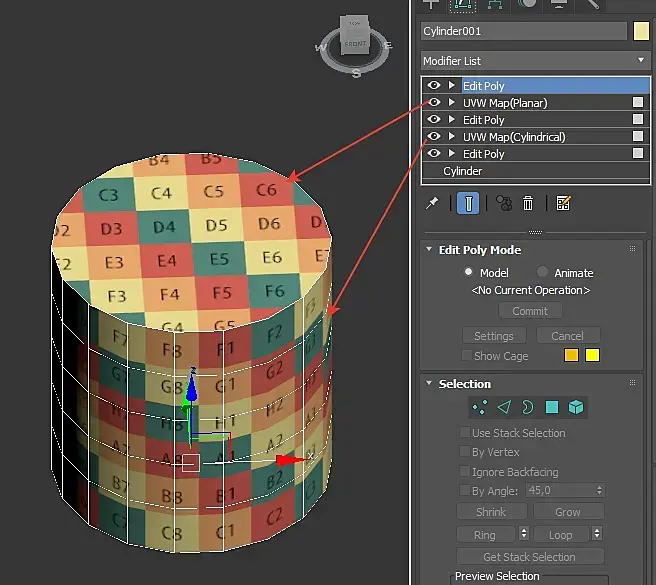The image size is (656, 585).
Task: Enable the Ignore Backfacing checkbox
Action: [464, 472]
